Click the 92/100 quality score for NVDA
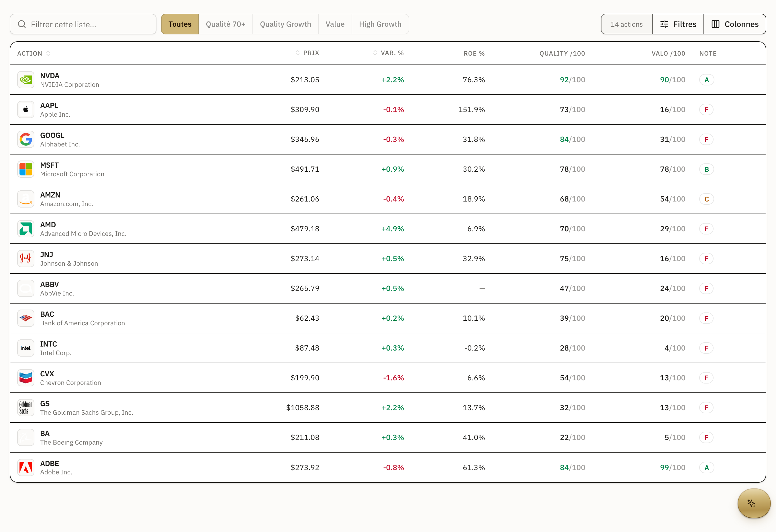The height and width of the screenshot is (532, 776). click(573, 80)
